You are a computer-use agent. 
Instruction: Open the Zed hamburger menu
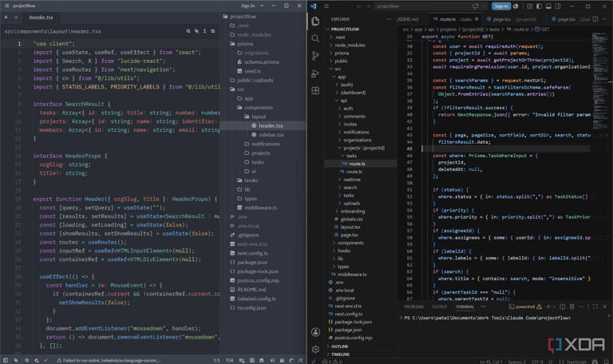point(6,6)
